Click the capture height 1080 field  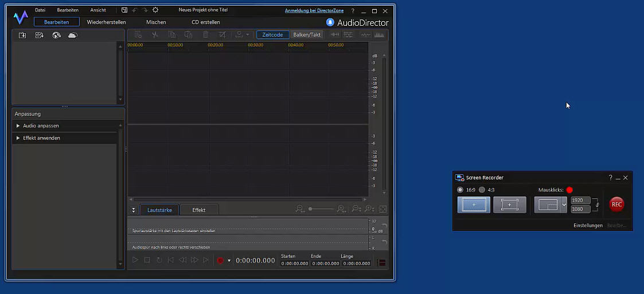(580, 209)
